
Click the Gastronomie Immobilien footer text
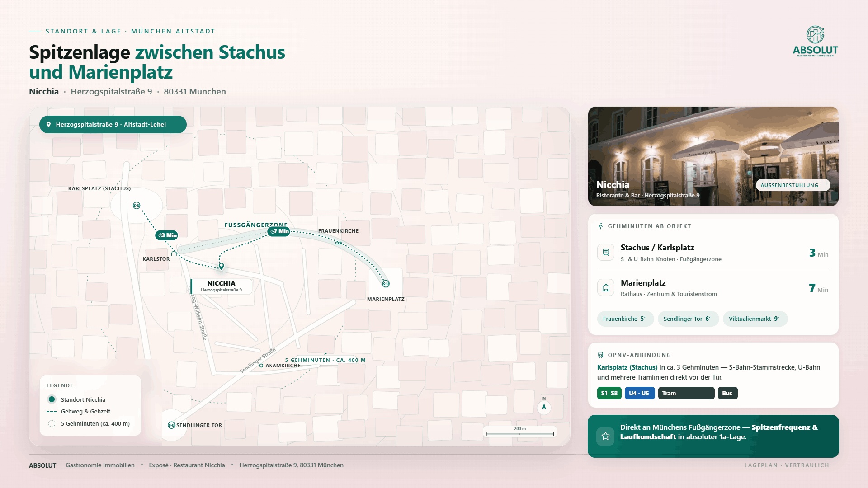point(100,465)
